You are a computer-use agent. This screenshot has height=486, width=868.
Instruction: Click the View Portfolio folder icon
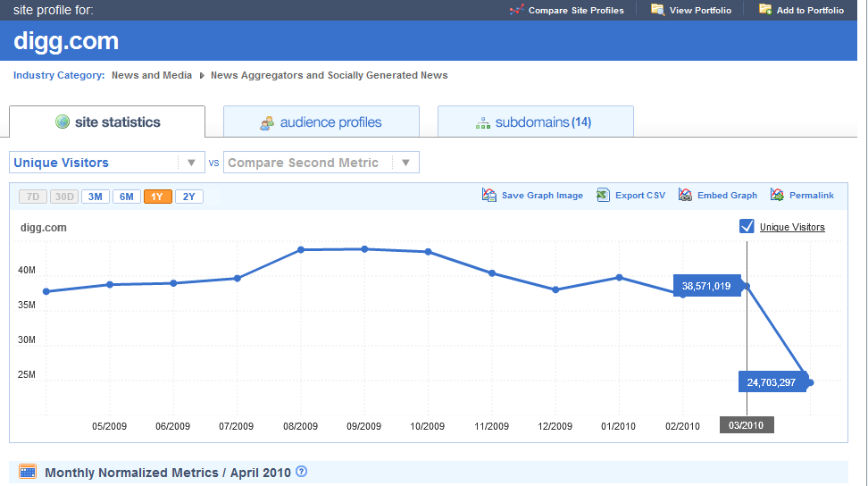(657, 10)
